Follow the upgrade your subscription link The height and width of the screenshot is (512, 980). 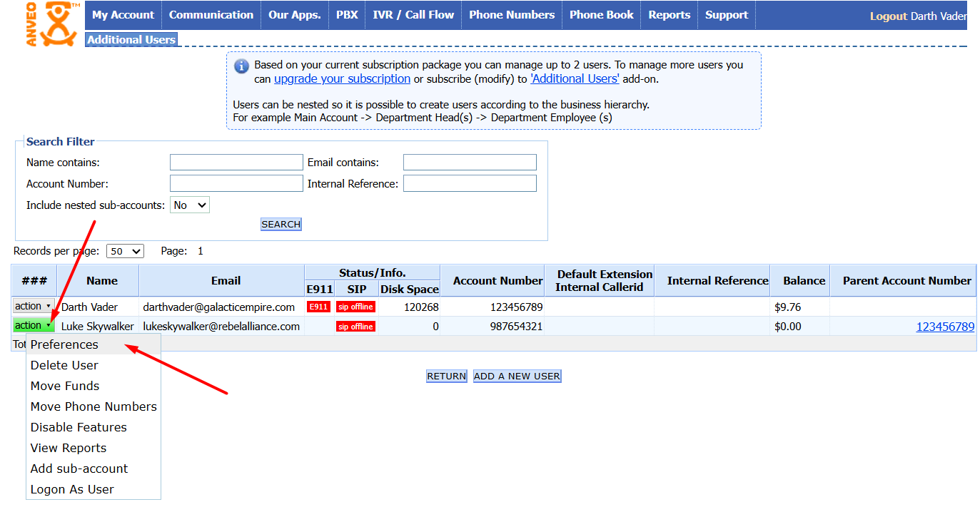click(x=342, y=78)
